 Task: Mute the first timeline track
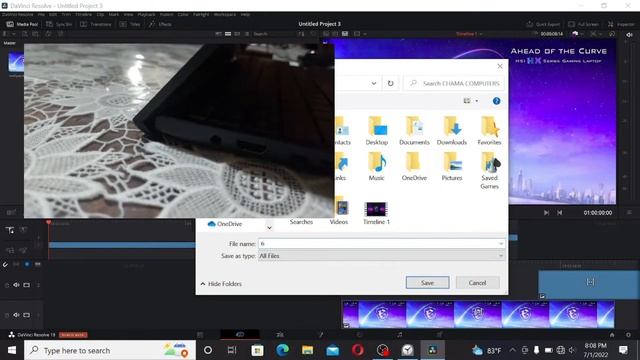tap(16, 284)
